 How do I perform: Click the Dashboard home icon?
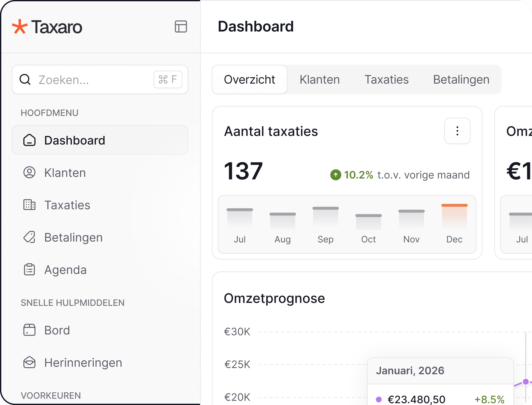pos(29,140)
